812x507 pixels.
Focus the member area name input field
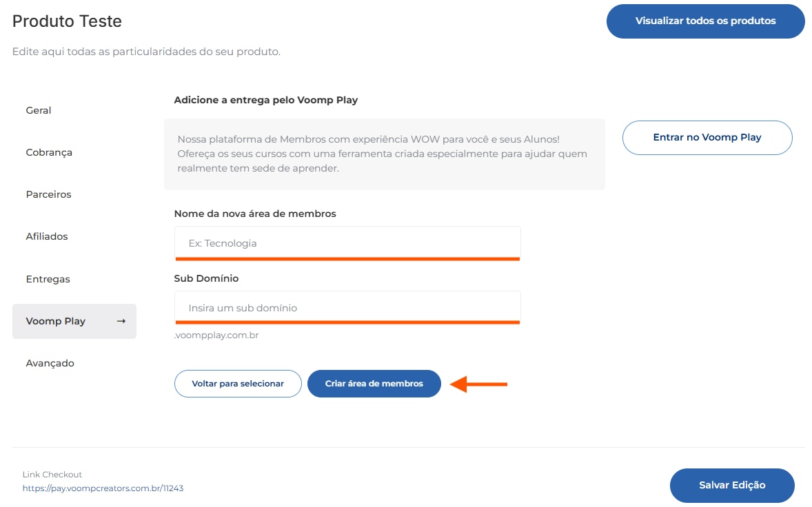347,243
